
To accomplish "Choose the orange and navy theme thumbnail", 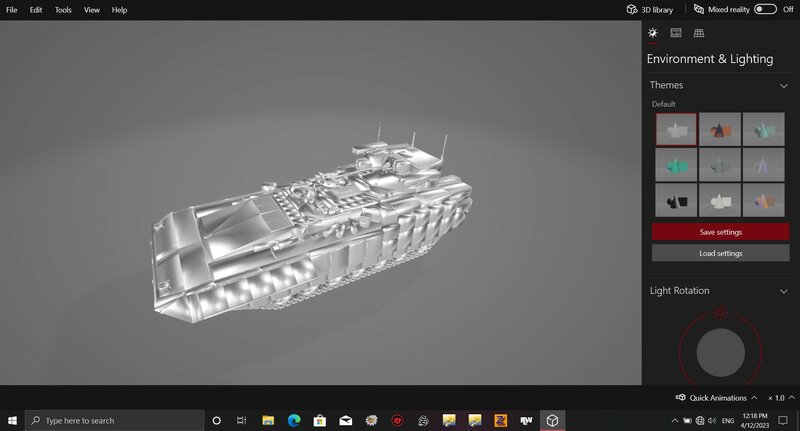I will 720,130.
